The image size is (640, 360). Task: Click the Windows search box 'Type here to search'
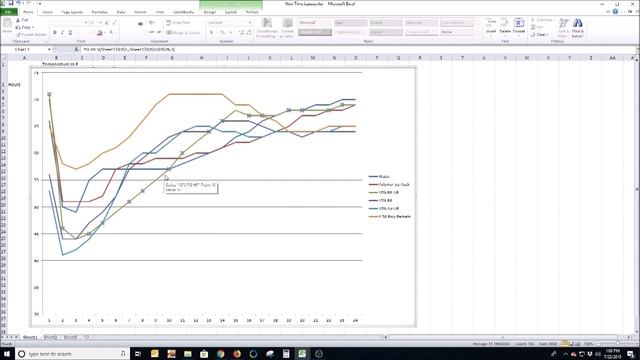[73, 353]
